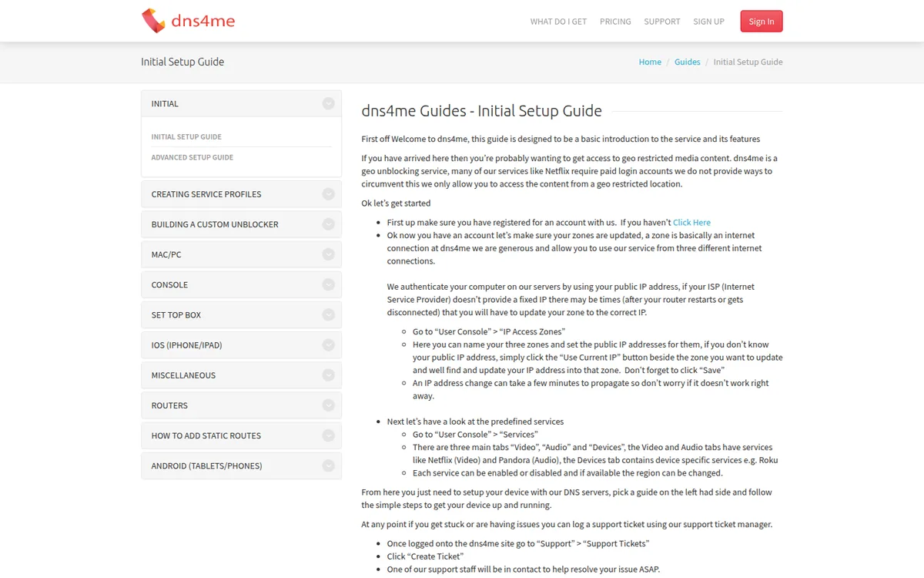Viewport: 924px width, 578px height.
Task: Go to the PRICING page
Action: (615, 22)
